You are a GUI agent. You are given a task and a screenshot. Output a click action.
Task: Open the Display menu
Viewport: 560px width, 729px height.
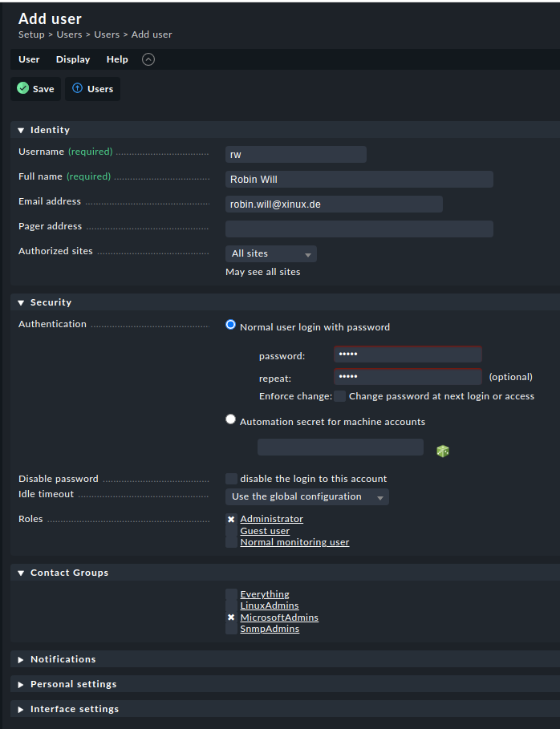click(73, 59)
